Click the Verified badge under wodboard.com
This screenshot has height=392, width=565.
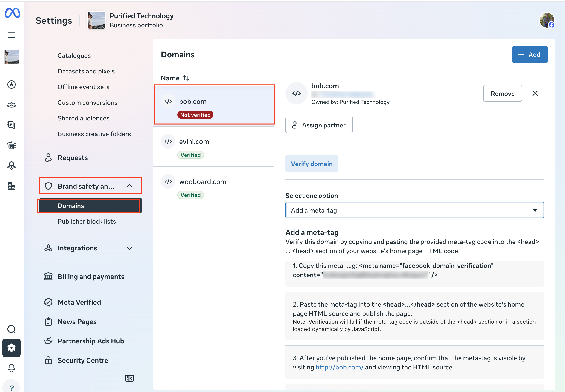point(191,195)
